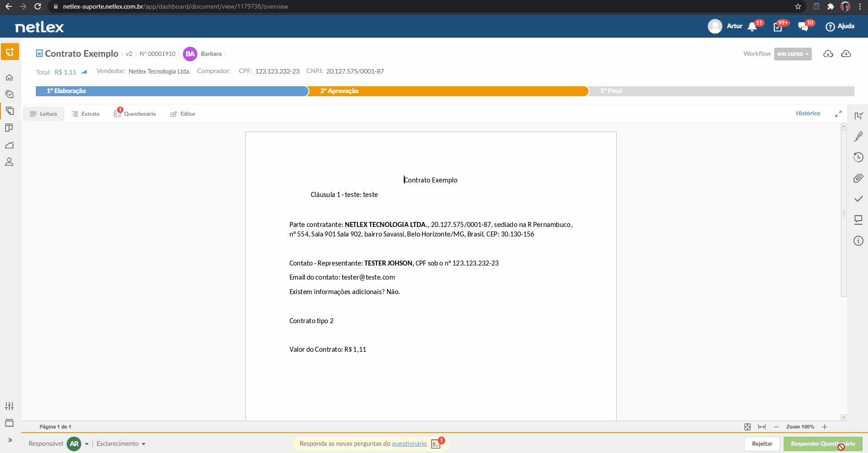Open the calendar icon in sidebar
This screenshot has height=453, width=868.
pyautogui.click(x=9, y=423)
